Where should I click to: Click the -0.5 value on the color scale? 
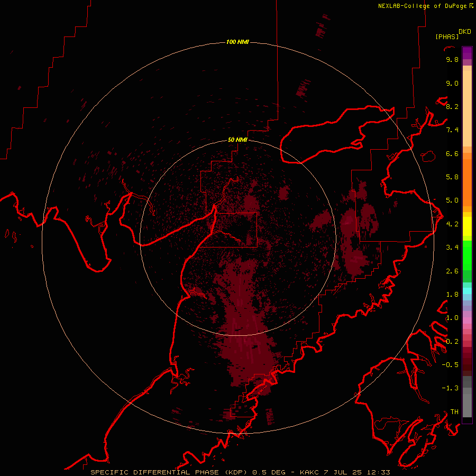click(x=450, y=365)
